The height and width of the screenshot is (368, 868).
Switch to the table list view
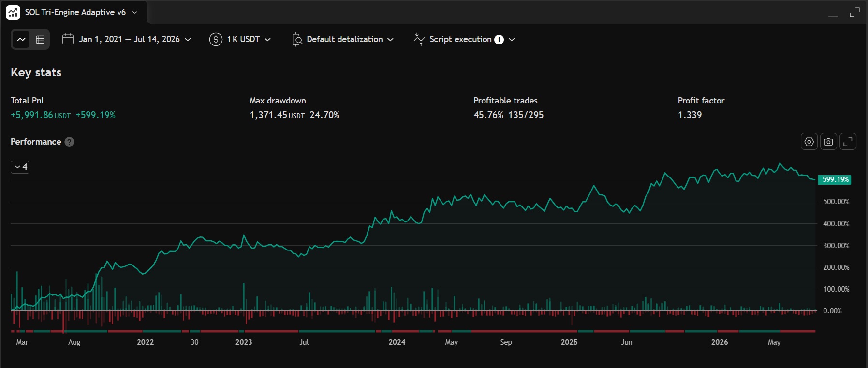point(40,39)
